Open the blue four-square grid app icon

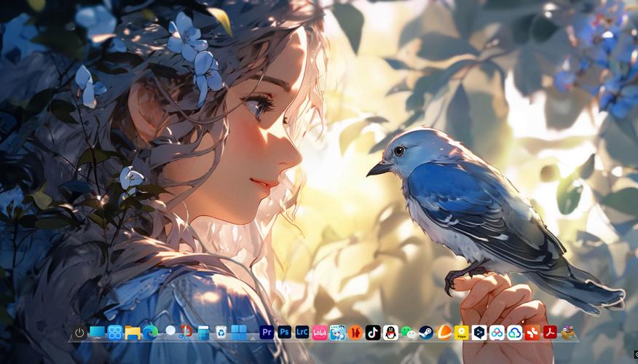point(115,333)
